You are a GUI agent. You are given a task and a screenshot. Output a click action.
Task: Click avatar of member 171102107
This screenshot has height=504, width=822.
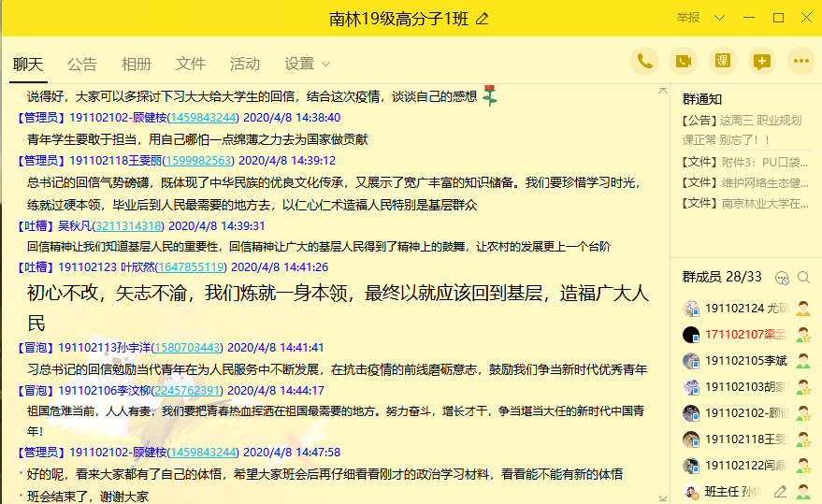[691, 335]
